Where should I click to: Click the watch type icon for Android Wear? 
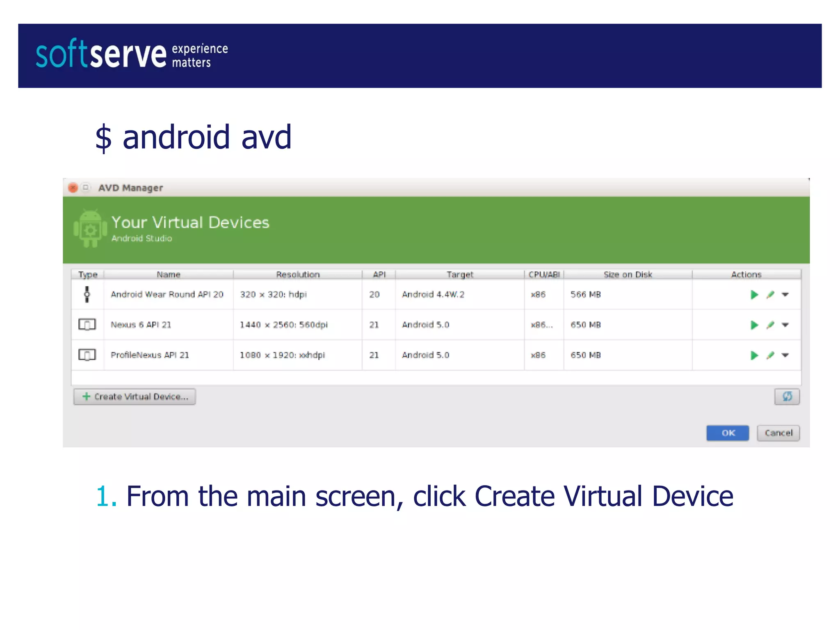pos(87,294)
